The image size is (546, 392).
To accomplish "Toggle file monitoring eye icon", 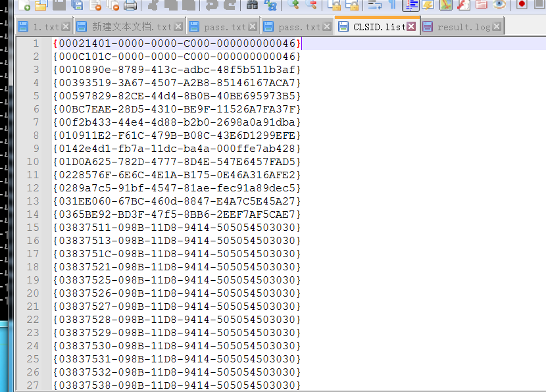I will tap(499, 5).
